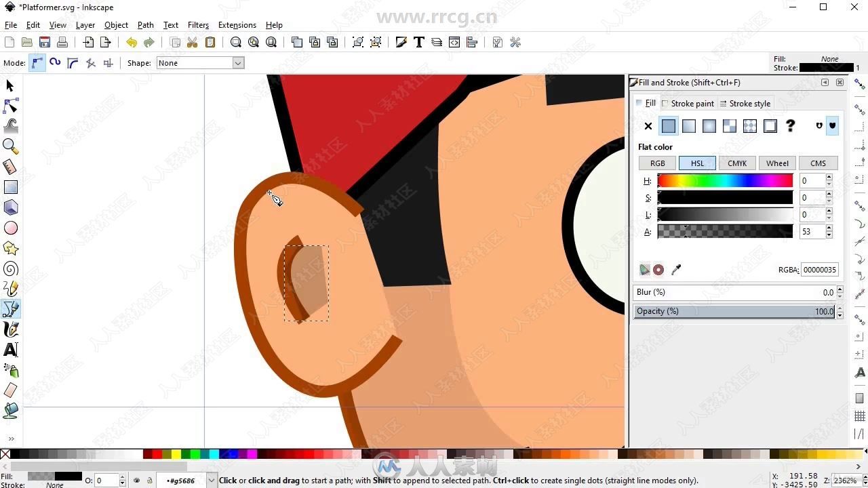Select the Star and polygon tool
The image size is (868, 488).
[x=10, y=248]
